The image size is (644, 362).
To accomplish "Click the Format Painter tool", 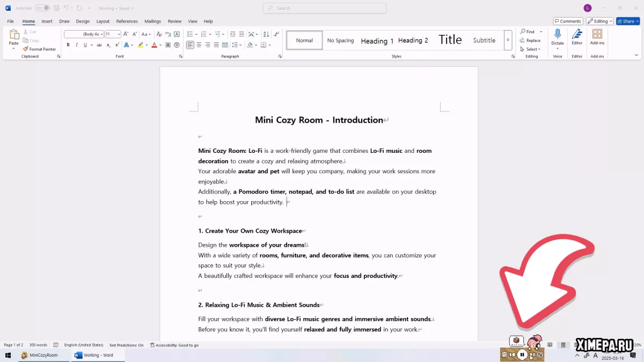I will [39, 49].
